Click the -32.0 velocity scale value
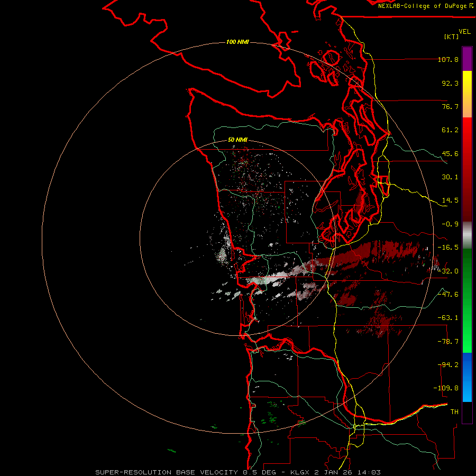476x476 pixels. pos(448,271)
